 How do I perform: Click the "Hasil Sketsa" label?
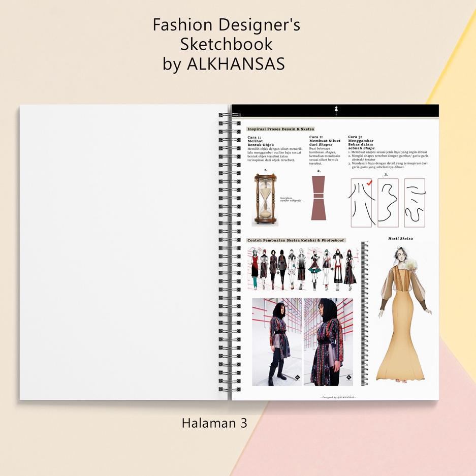[400, 238]
